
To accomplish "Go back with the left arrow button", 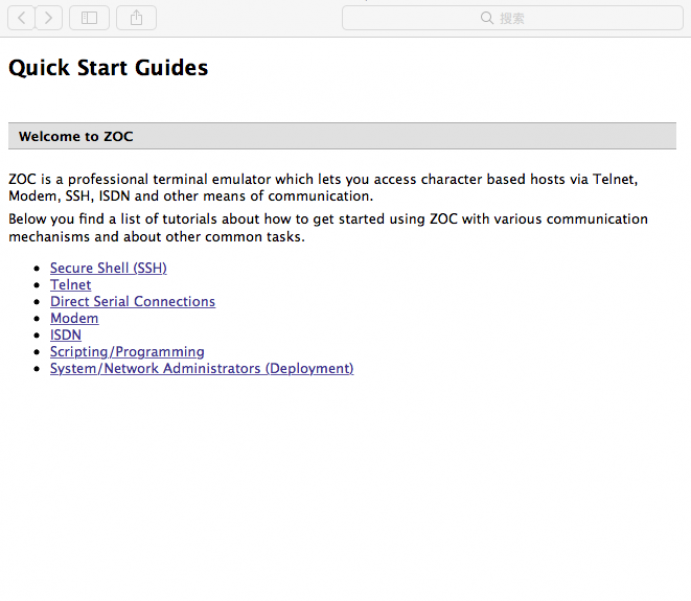I will point(22,18).
